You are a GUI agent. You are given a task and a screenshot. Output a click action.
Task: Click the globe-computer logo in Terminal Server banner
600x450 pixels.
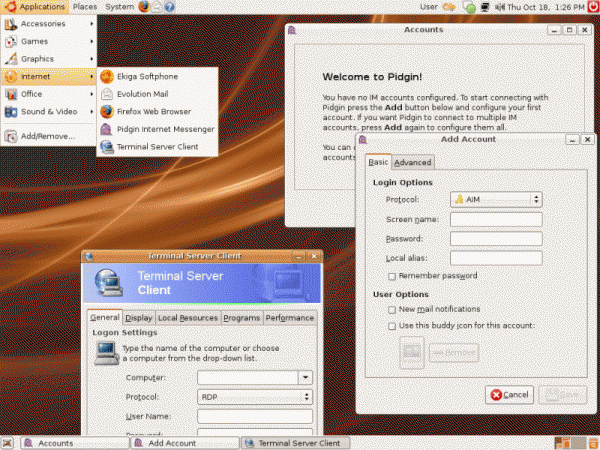click(109, 283)
